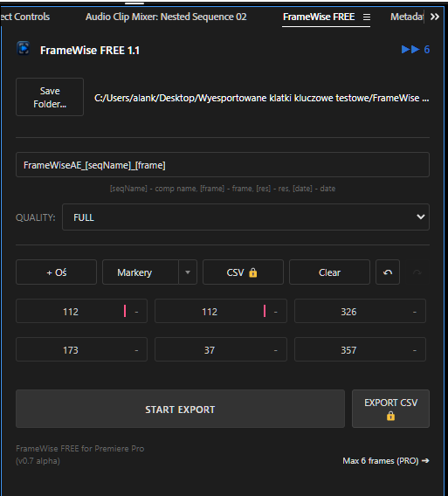
Task: Click the greyed-out redo arrow
Action: coord(417,272)
